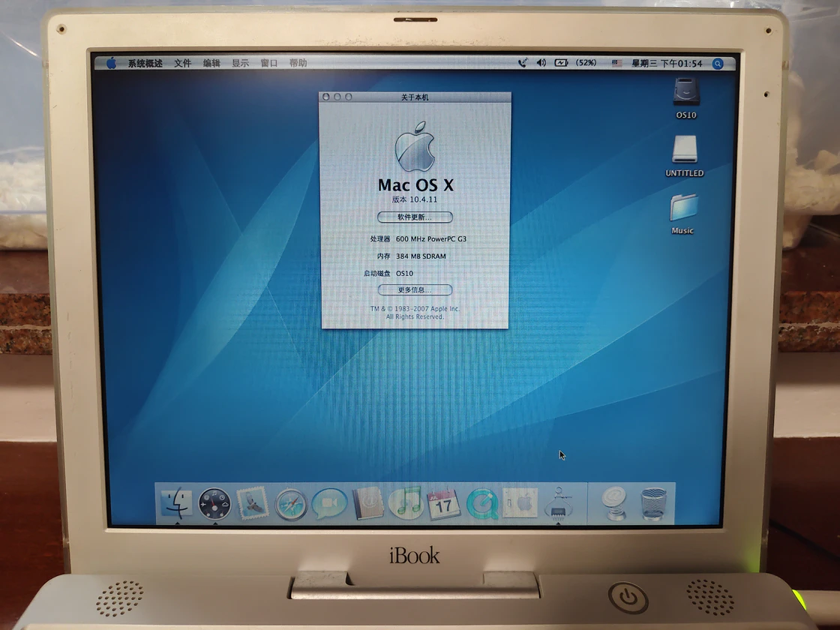Image resolution: width=840 pixels, height=630 pixels.
Task: Click the 软件更新… button
Action: pyautogui.click(x=415, y=217)
